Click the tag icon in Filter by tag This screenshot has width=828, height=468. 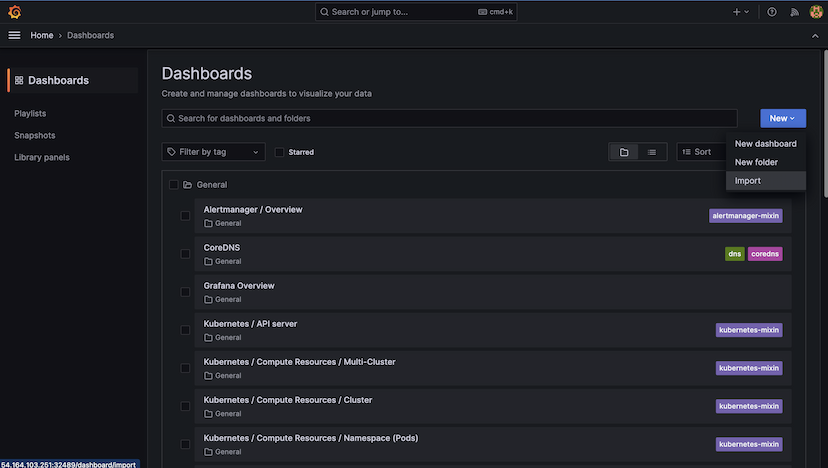pos(171,152)
